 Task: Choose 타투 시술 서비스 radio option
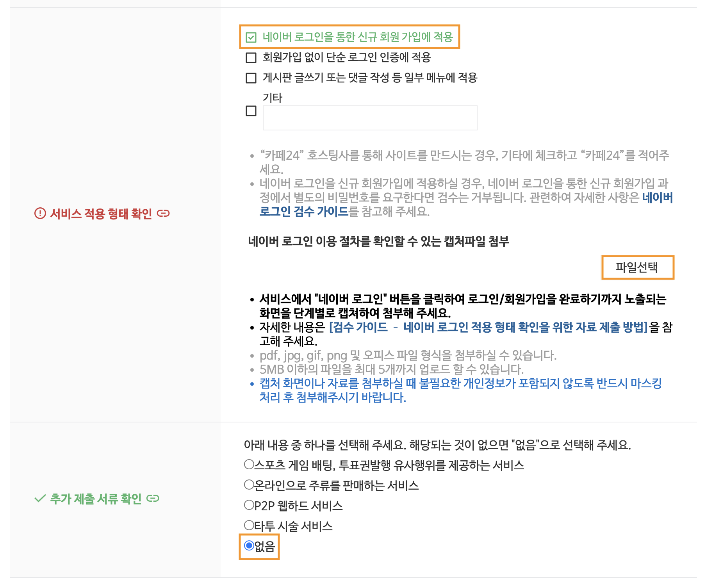[x=249, y=525]
